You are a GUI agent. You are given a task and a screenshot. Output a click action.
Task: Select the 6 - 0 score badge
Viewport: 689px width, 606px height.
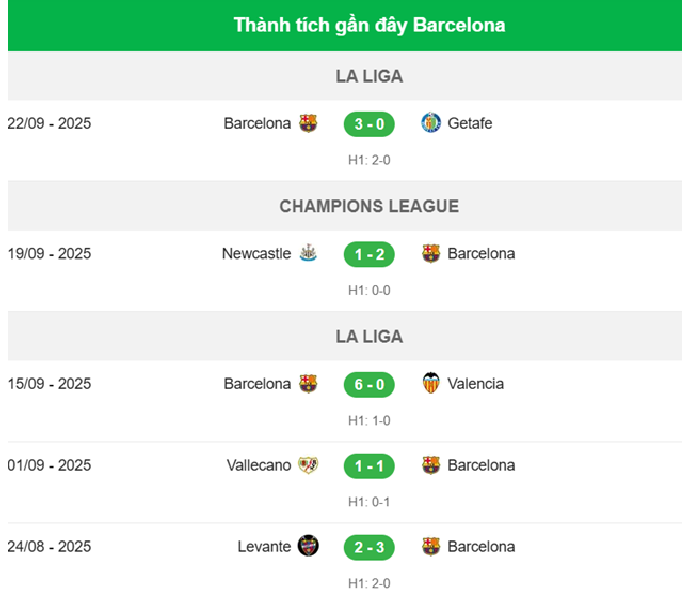(x=369, y=384)
